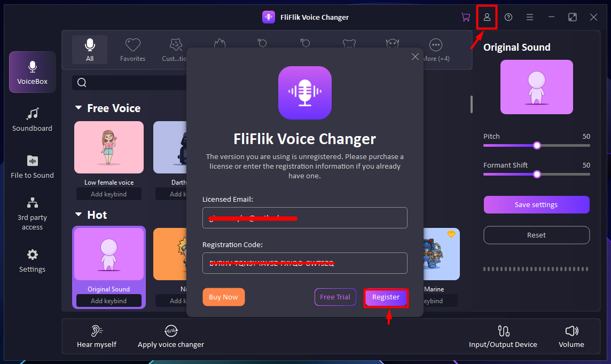Open the hamburger menu icon
611x364 pixels.
(x=530, y=17)
